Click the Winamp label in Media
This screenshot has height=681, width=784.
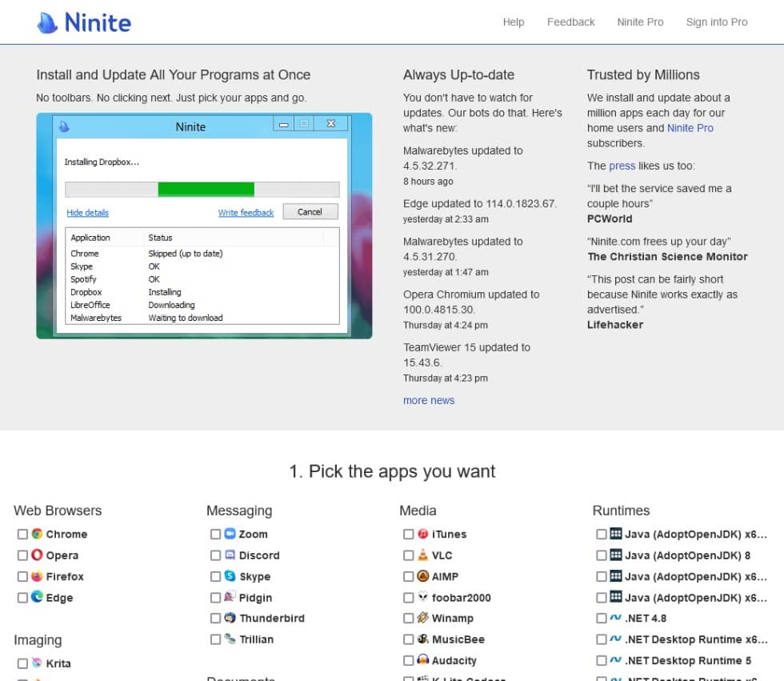click(x=453, y=618)
